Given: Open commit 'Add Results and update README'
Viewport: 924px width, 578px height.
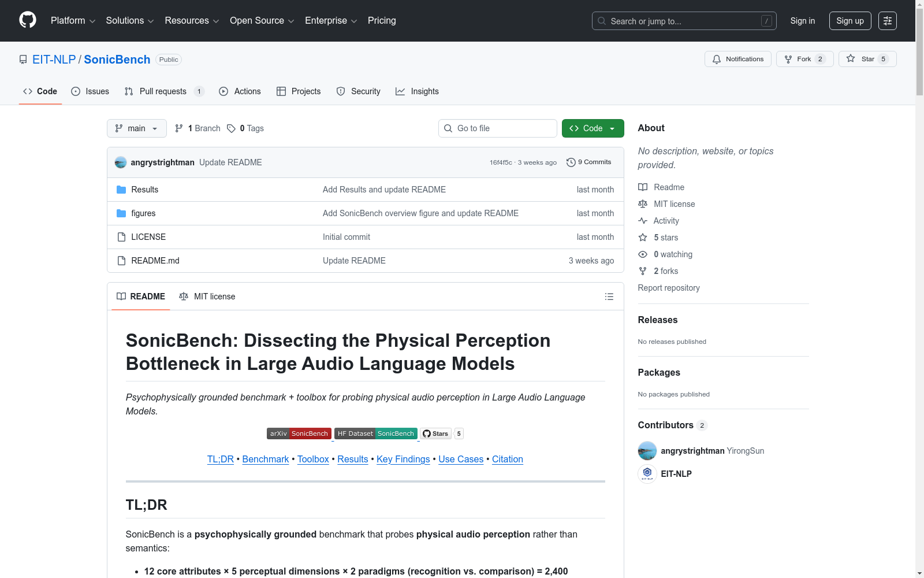Looking at the screenshot, I should pyautogui.click(x=384, y=190).
